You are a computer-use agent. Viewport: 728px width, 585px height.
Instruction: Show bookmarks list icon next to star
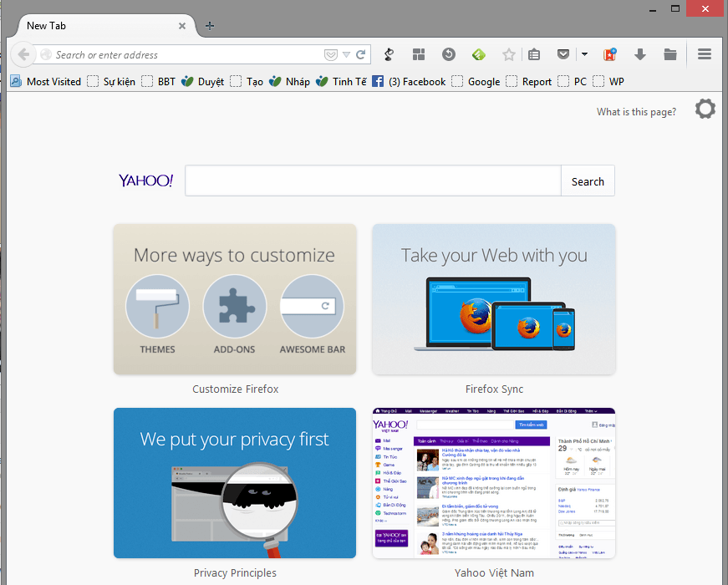534,55
